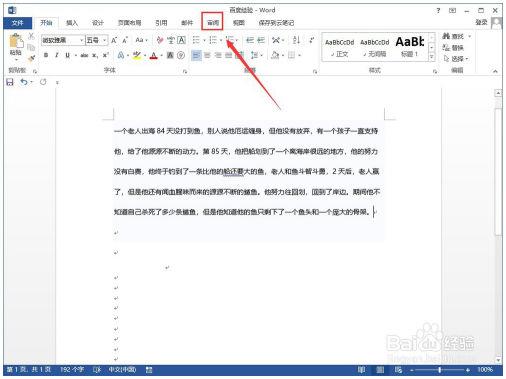Switch to the 插入 tab

click(72, 23)
